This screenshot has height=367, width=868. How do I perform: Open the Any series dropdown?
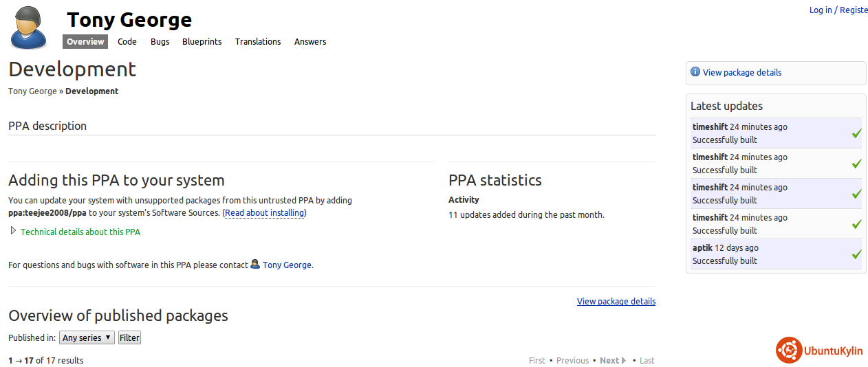click(87, 337)
